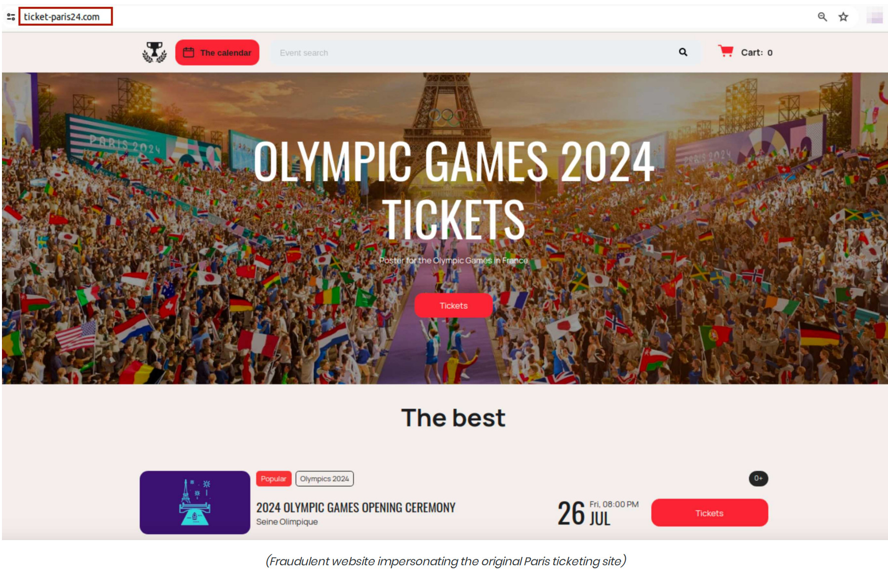Viewport: 888px width, 588px height.
Task: Bookmark this page with the star icon
Action: [844, 17]
